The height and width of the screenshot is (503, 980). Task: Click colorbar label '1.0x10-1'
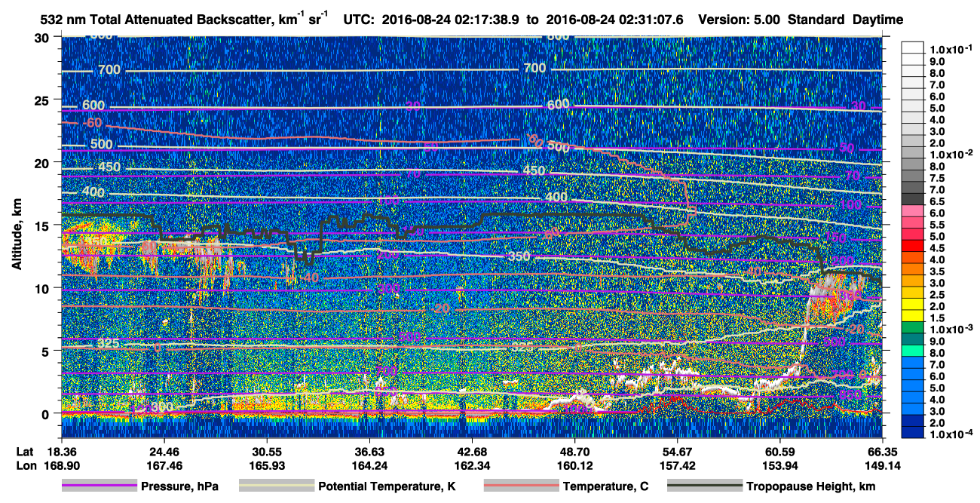[951, 50]
